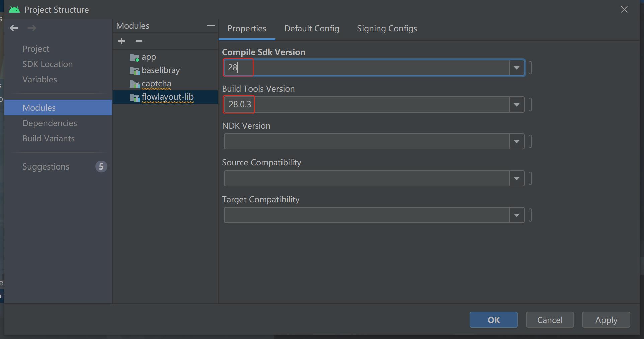Click the variable binding handle beside Source Compatibility

(530, 179)
